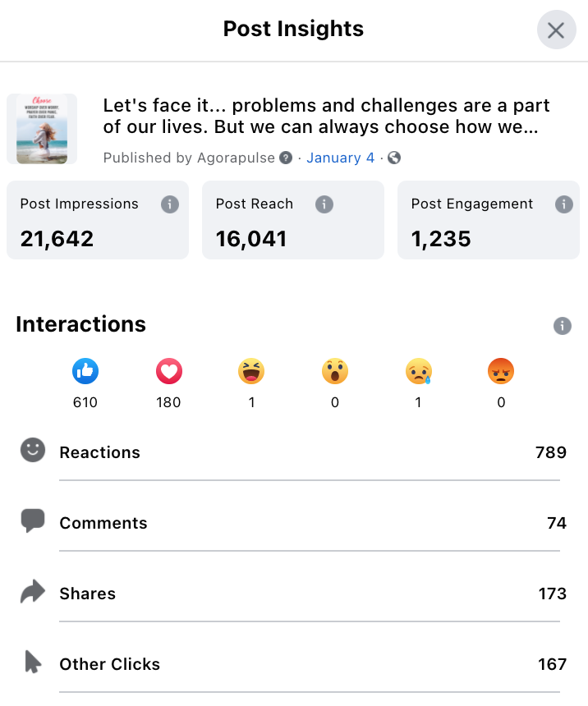The width and height of the screenshot is (588, 706).
Task: Click the question mark beside Agorapulse
Action: point(286,158)
